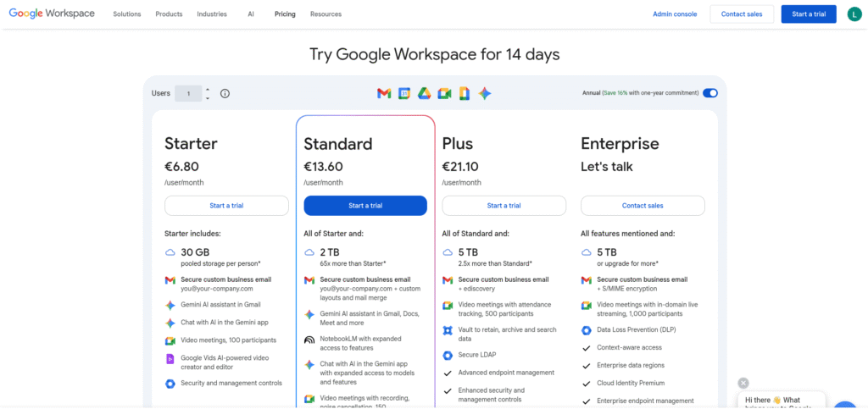The width and height of the screenshot is (868, 409).
Task: Close the chat popup with the X icon
Action: (x=743, y=383)
